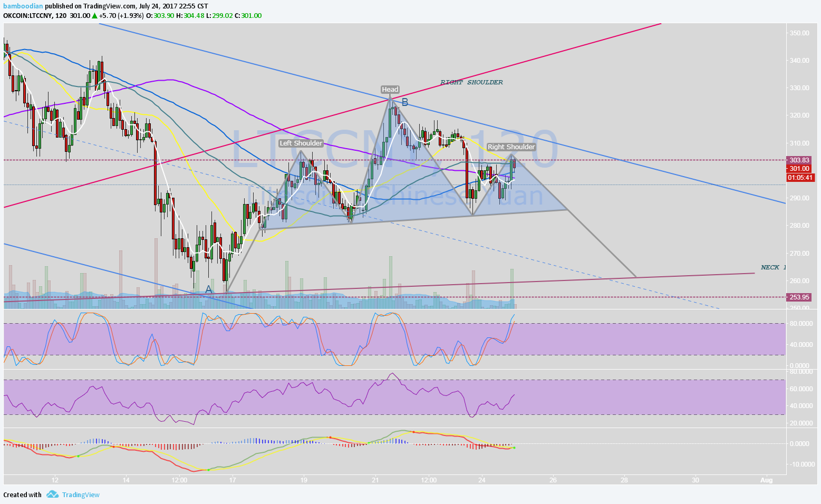Click the 280.00 price axis value

click(x=799, y=226)
